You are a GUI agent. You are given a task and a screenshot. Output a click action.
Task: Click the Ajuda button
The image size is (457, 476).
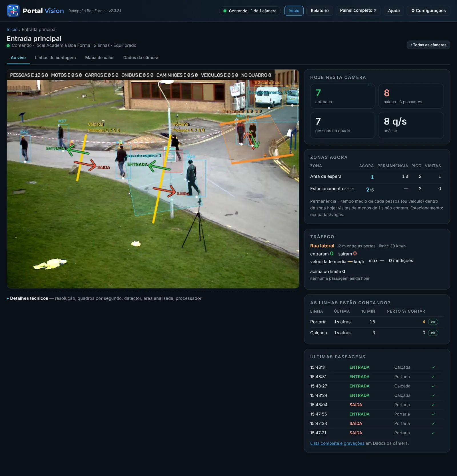[394, 11]
